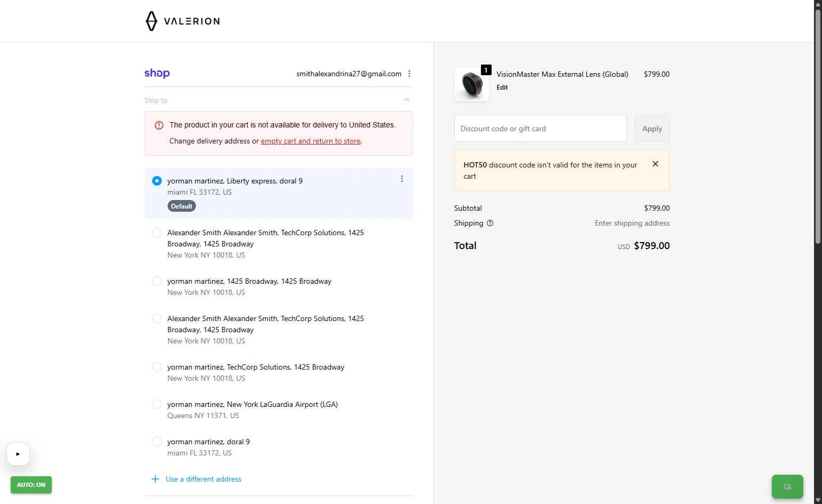822x504 pixels.
Task: Toggle the AUTO: ON button
Action: 31,485
